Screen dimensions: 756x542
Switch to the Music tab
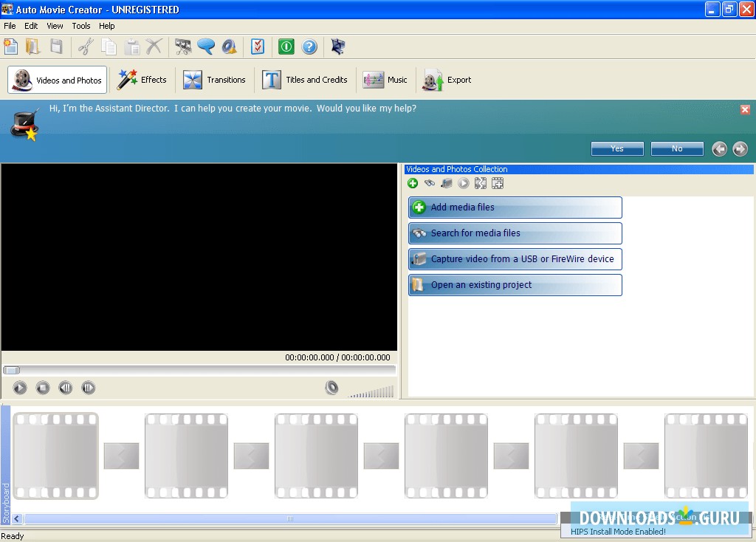[385, 79]
